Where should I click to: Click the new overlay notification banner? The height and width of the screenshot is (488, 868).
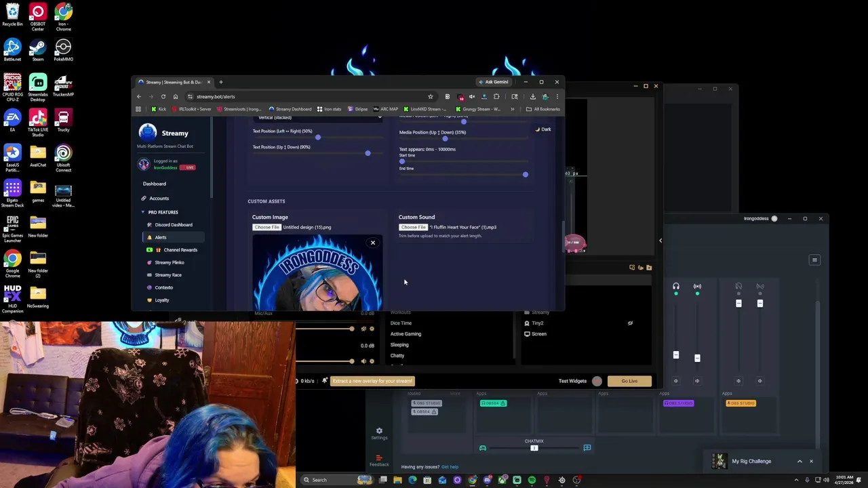372,381
